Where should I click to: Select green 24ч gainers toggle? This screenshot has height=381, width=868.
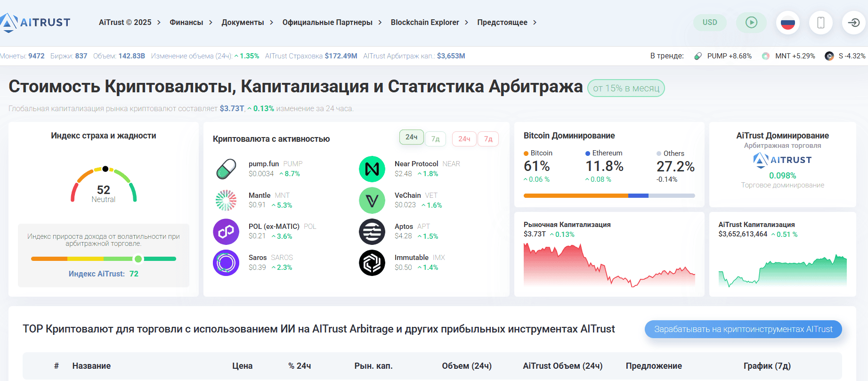click(412, 137)
